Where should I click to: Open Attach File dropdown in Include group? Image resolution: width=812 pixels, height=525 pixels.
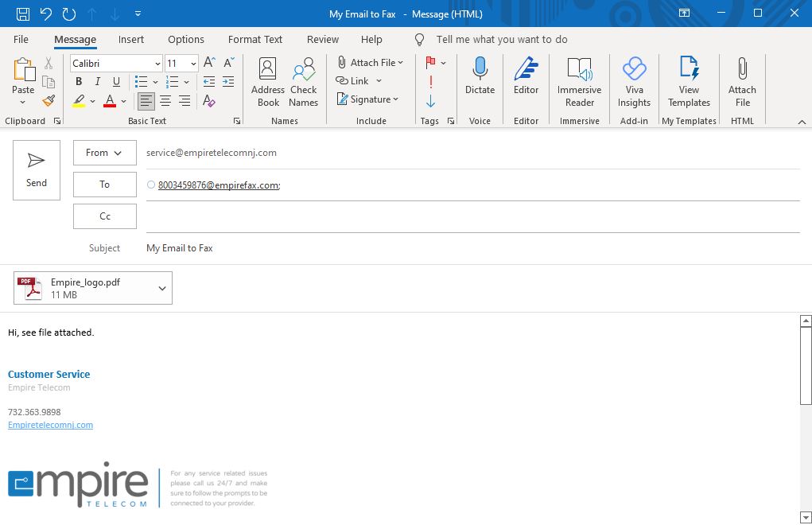[x=371, y=63]
